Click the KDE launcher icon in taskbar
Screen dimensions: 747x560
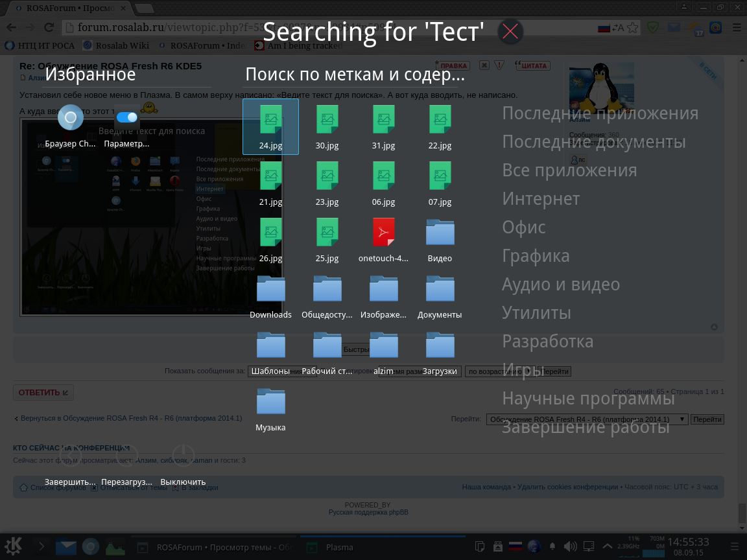(x=14, y=546)
